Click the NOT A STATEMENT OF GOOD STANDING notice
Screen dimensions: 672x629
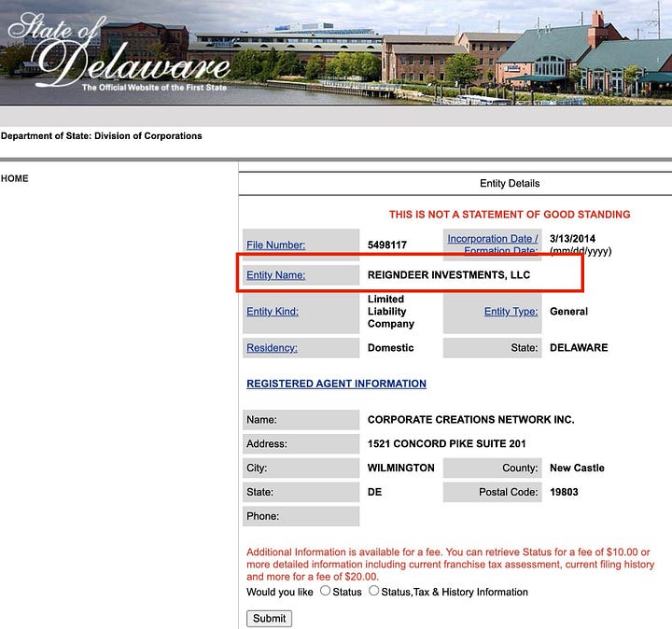(x=510, y=215)
